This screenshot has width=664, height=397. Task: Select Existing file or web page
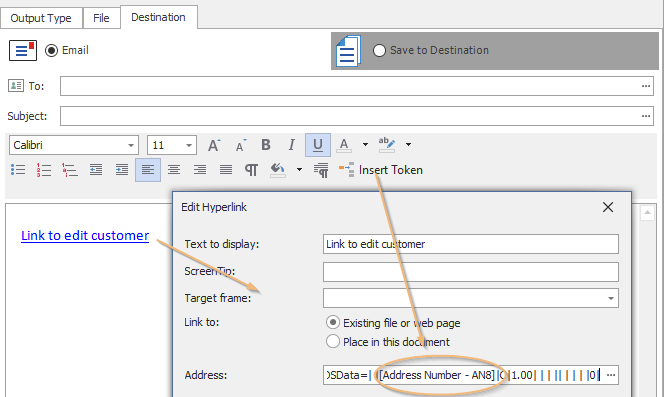point(333,322)
